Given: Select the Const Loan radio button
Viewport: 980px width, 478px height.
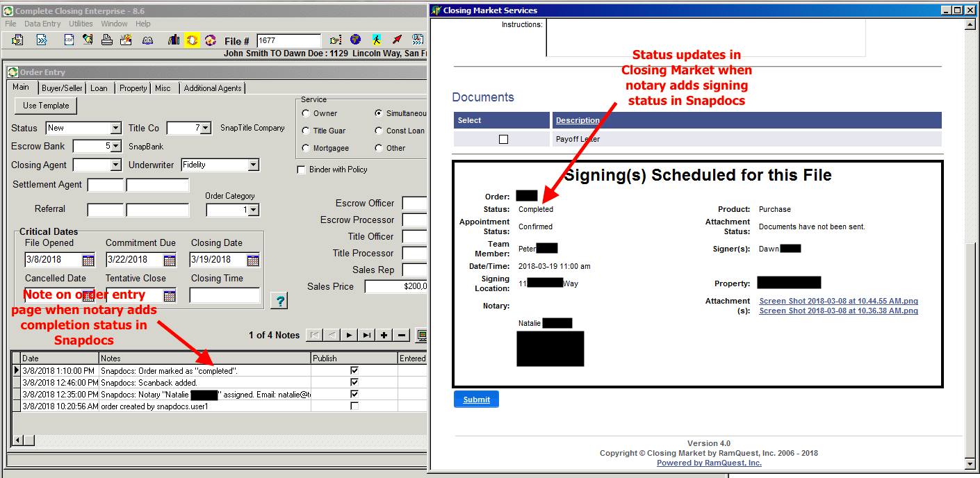Looking at the screenshot, I should 379,131.
